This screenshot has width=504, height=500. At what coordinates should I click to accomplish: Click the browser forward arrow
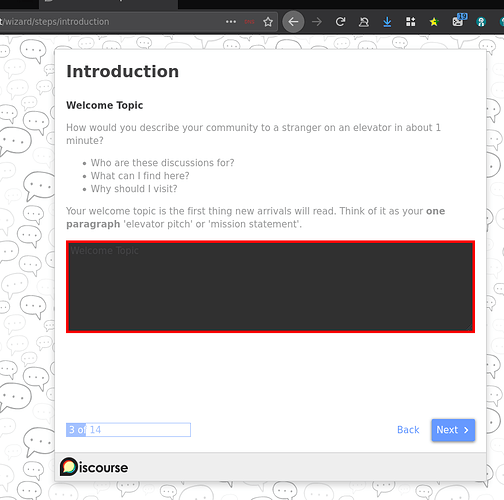tap(317, 22)
